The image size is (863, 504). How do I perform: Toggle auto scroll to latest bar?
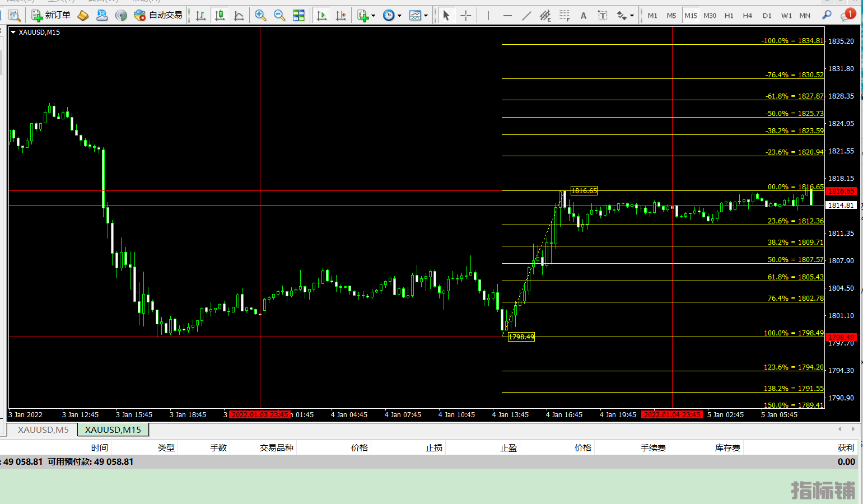pyautogui.click(x=321, y=16)
